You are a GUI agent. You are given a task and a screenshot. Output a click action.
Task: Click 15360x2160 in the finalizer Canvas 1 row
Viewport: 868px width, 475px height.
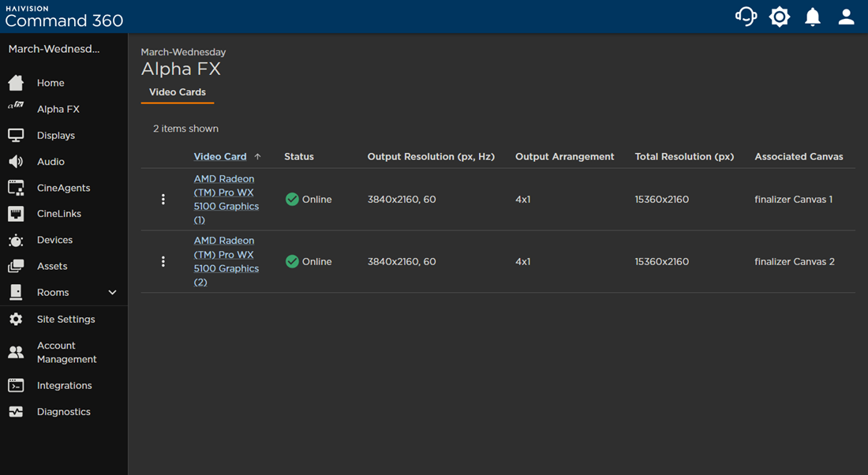(x=661, y=200)
